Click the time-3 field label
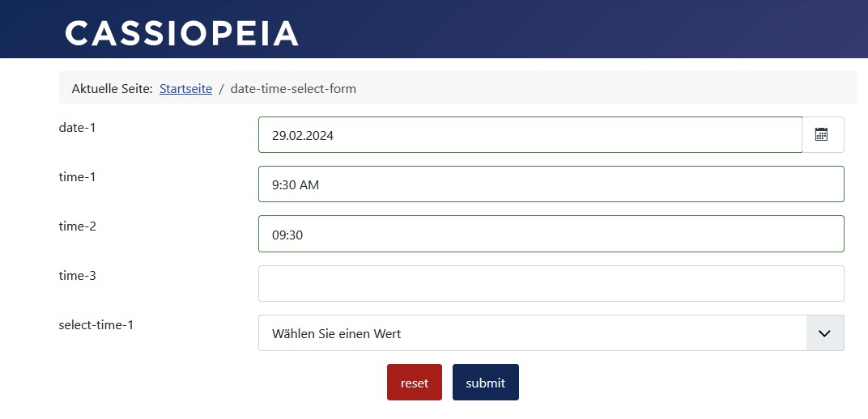Screen dimensions: 868x419 point(78,276)
